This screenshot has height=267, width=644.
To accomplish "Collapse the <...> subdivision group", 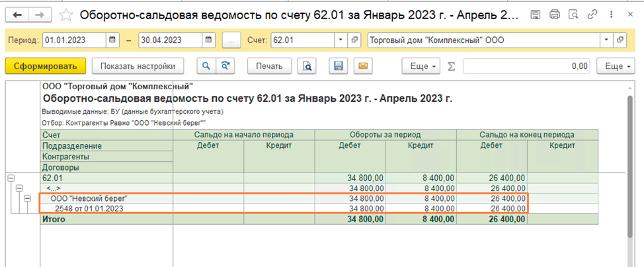I will pos(19,188).
